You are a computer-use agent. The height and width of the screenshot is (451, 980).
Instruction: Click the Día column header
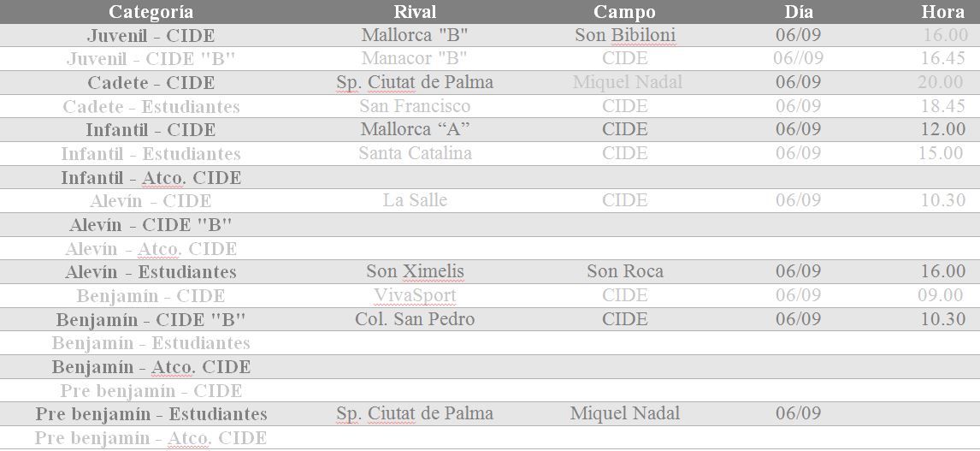click(x=798, y=12)
